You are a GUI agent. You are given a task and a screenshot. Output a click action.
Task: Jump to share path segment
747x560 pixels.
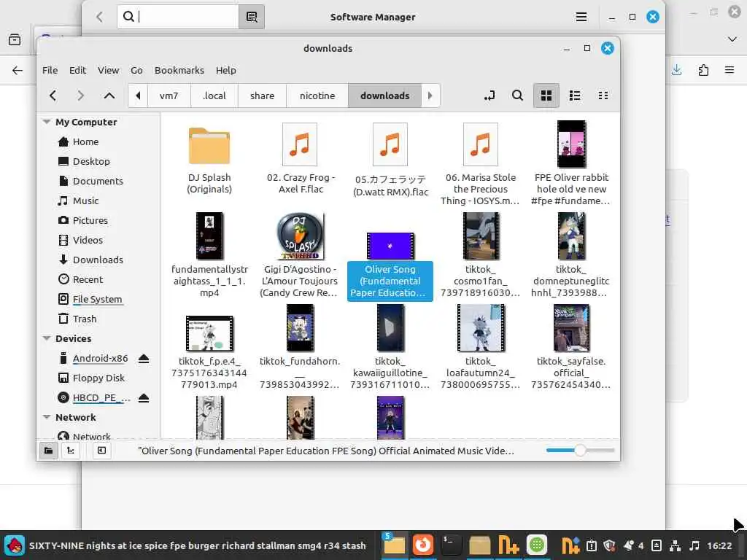(262, 96)
